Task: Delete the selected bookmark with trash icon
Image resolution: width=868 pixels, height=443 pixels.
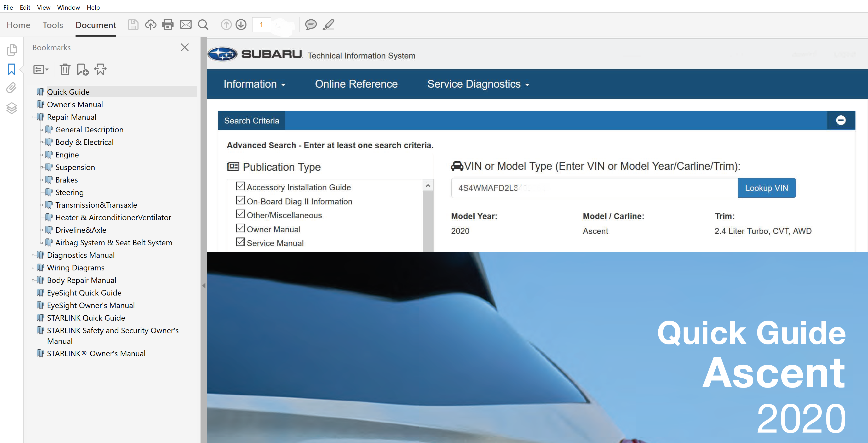Action: [x=65, y=70]
